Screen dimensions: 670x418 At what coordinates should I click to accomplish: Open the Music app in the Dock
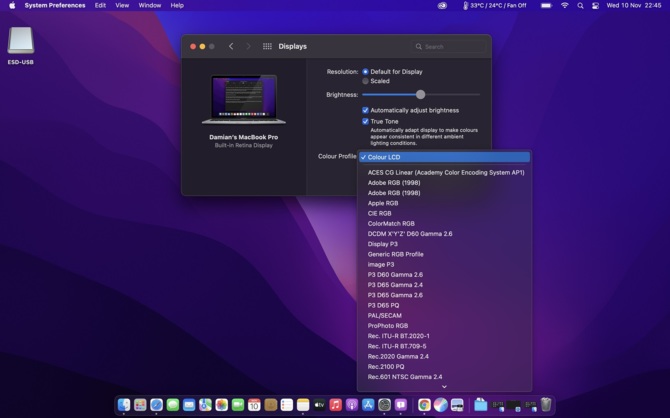click(335, 404)
